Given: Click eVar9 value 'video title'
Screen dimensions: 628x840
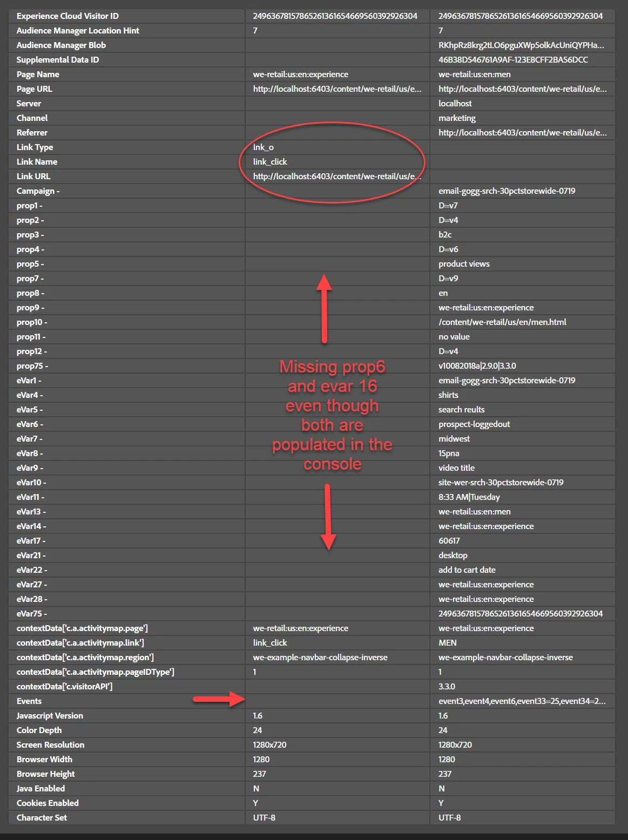Looking at the screenshot, I should coord(456,468).
